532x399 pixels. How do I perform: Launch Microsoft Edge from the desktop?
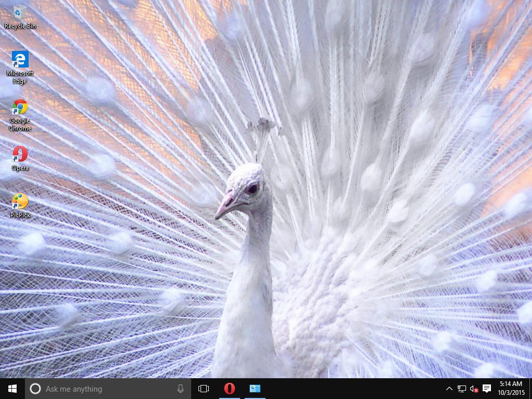tap(19, 59)
